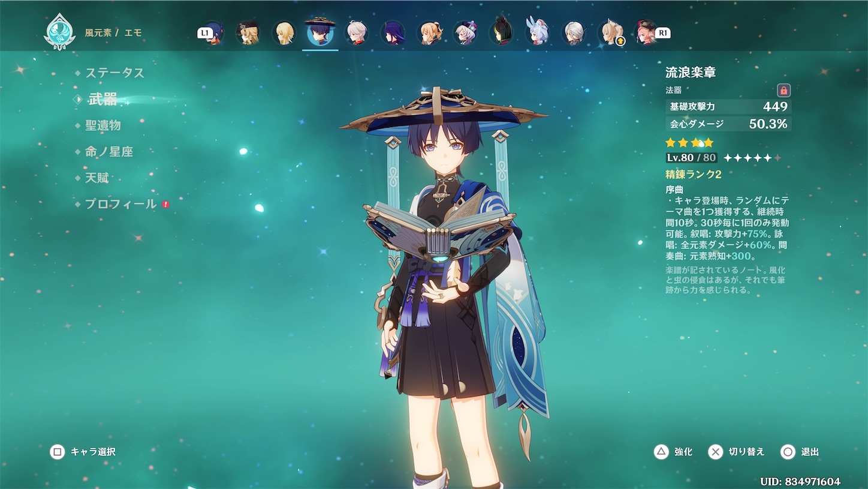Screen dimensions: 868x489
Task: Click the キャラ選択 button
Action: click(x=83, y=452)
